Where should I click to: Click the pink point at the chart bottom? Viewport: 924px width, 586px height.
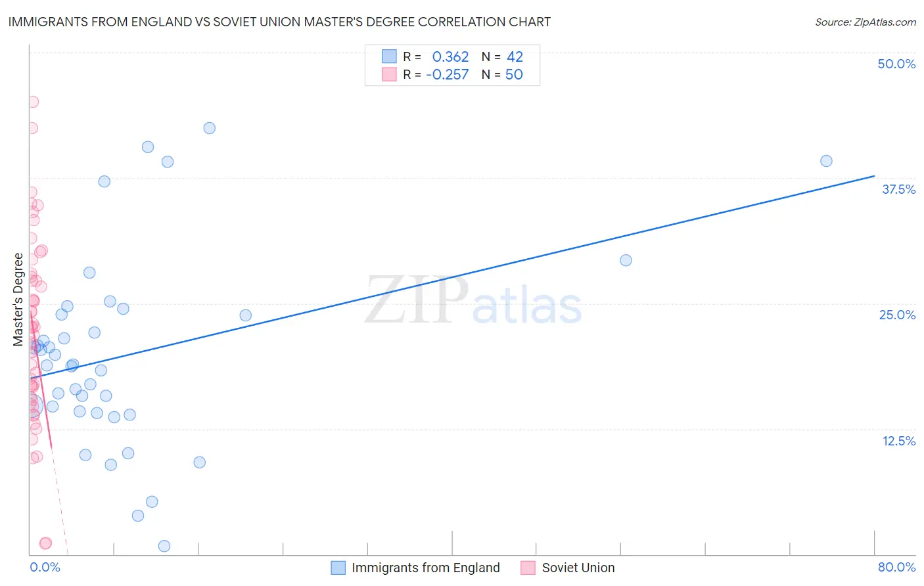[x=45, y=543]
